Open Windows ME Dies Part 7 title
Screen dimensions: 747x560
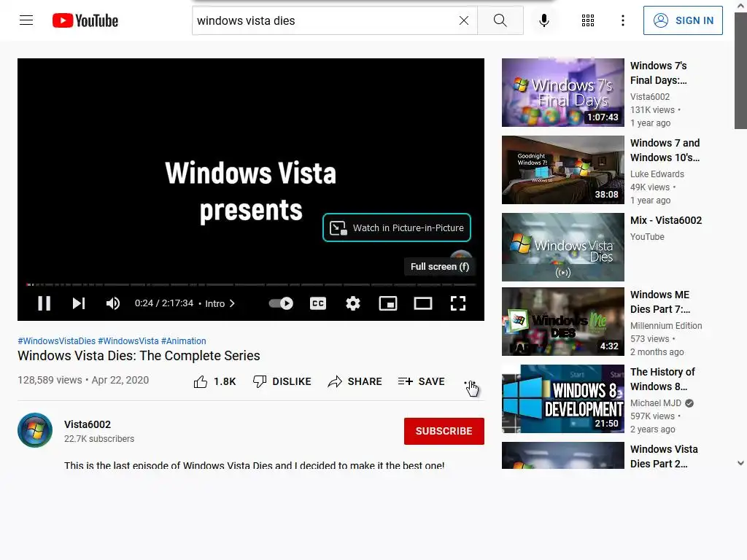pos(659,302)
